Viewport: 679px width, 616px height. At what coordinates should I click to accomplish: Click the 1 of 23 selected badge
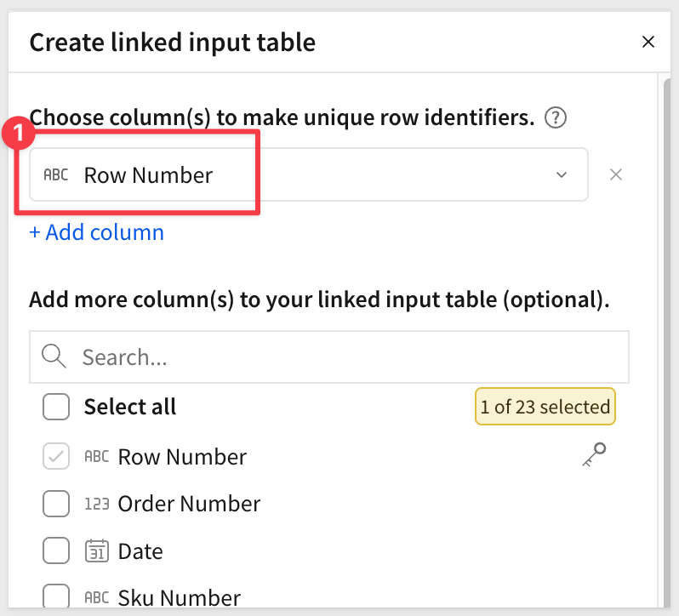(x=545, y=408)
